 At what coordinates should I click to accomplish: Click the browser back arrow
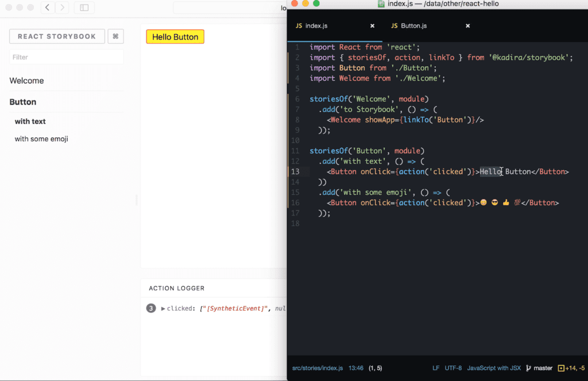pyautogui.click(x=48, y=7)
